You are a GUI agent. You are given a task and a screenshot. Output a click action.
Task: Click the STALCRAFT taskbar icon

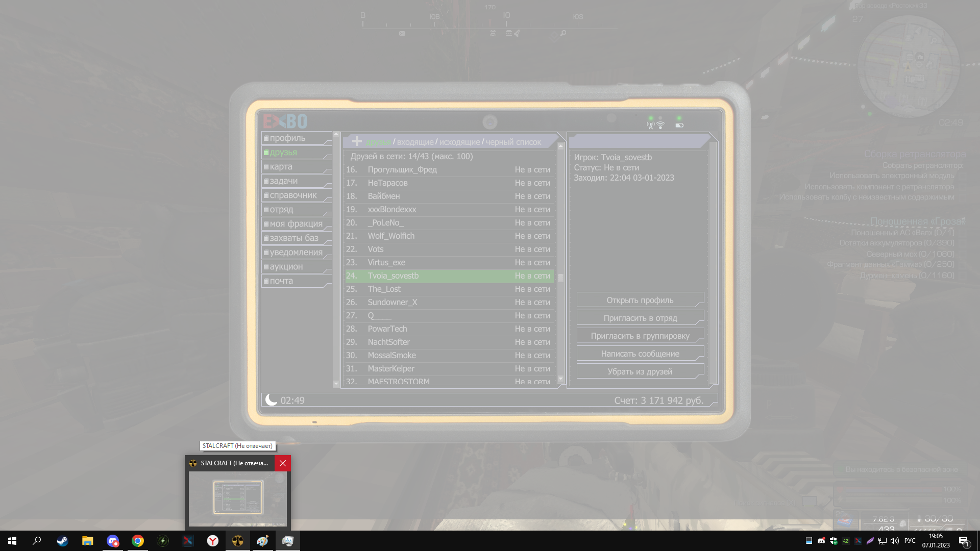tap(238, 541)
